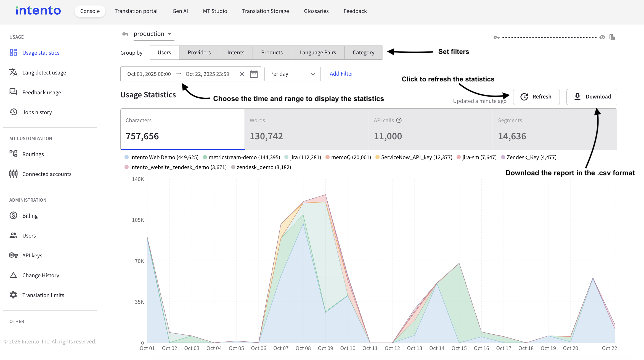Image resolution: width=644 pixels, height=360 pixels.
Task: Click the calendar icon in date range
Action: tap(254, 74)
